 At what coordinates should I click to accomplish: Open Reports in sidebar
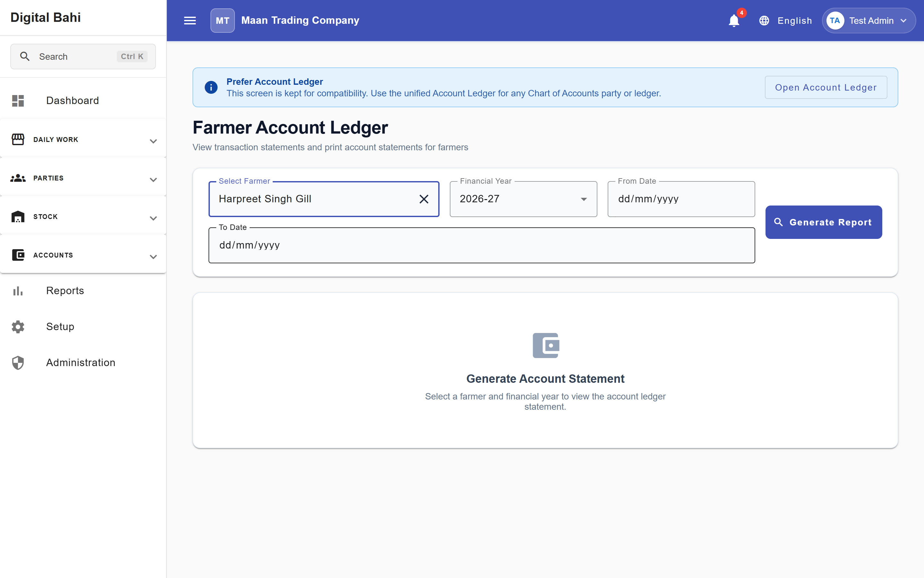coord(83,291)
